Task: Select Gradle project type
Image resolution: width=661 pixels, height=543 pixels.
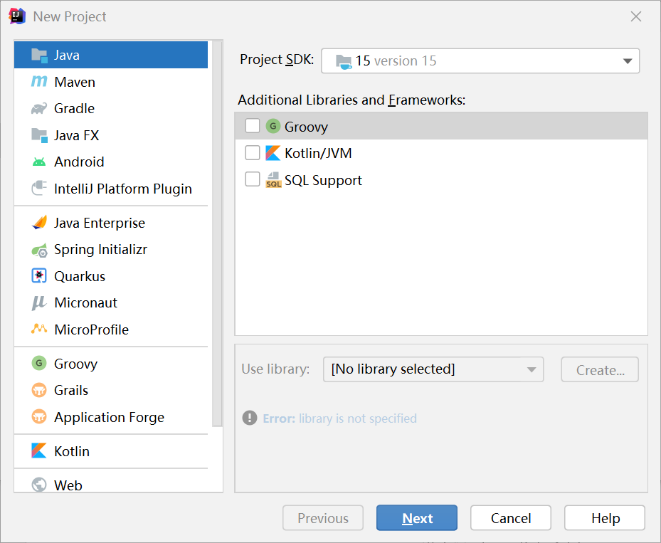Action: (x=111, y=108)
